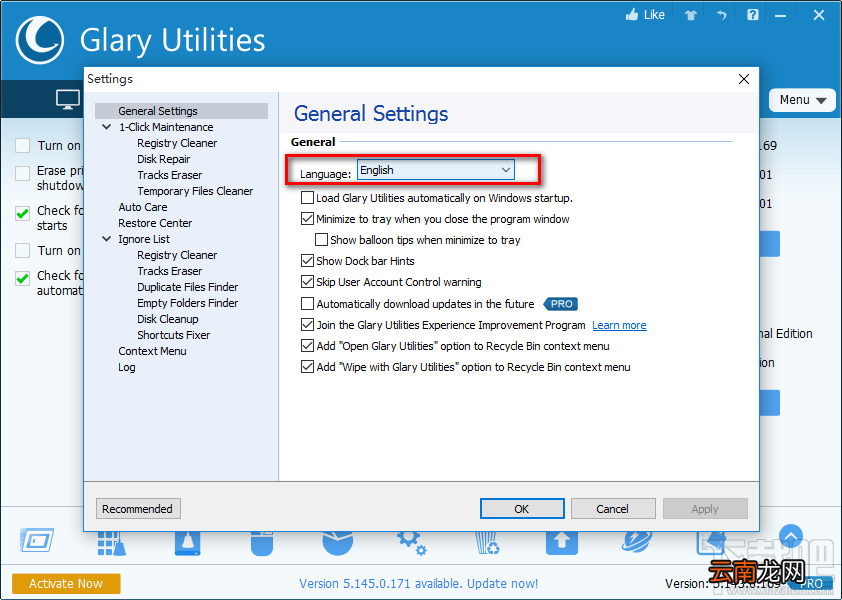
Task: Open the pie chart disk analysis dock icon
Action: pyautogui.click(x=338, y=543)
